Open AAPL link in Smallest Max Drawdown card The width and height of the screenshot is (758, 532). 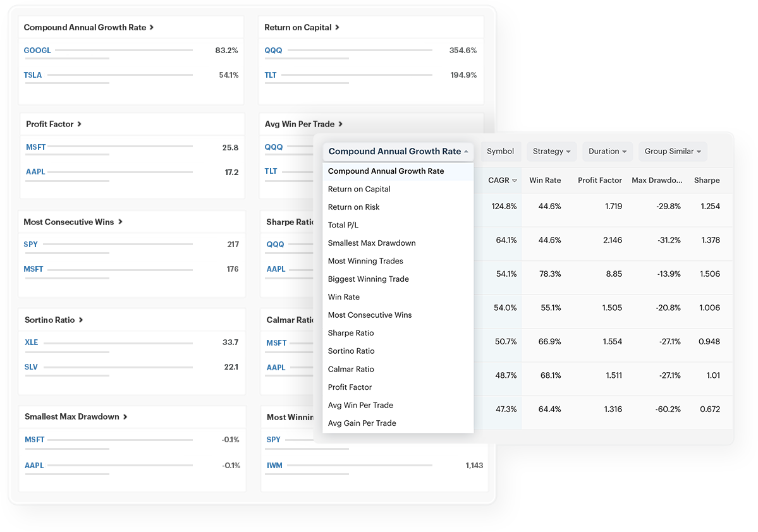coord(34,465)
